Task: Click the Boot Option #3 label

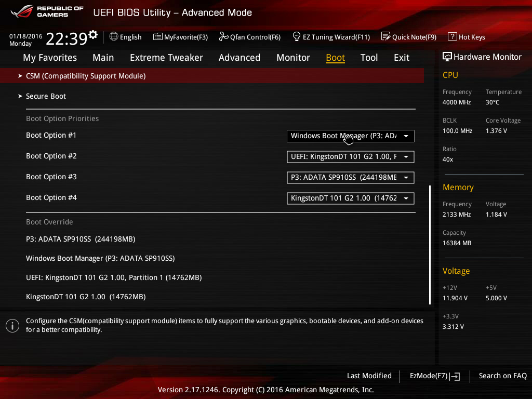Action: [x=51, y=177]
